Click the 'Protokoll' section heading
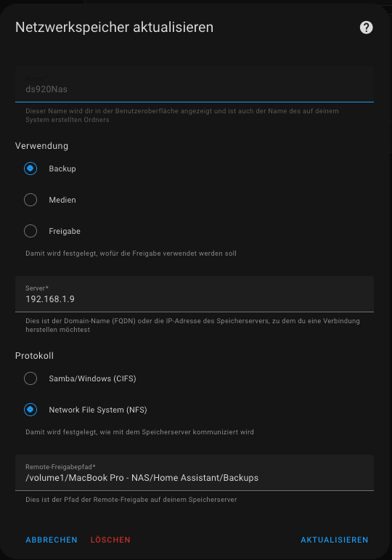Viewport: 392px width, 560px height. pos(34,356)
